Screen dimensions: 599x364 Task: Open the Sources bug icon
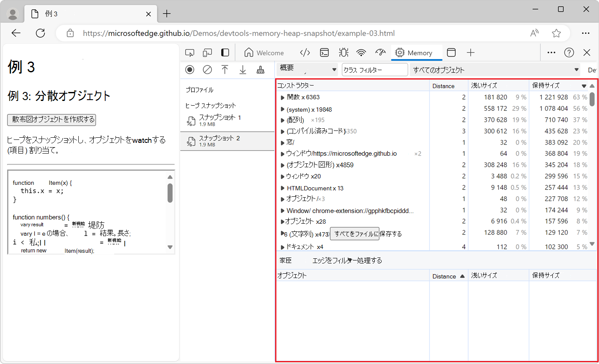point(343,53)
